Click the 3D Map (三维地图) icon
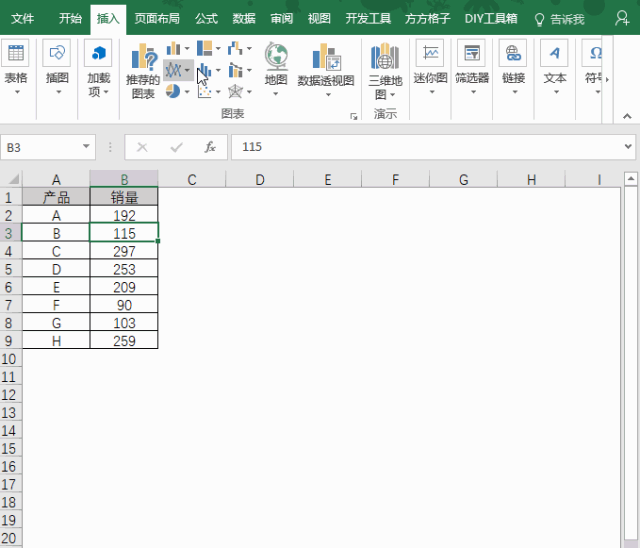 click(x=385, y=70)
